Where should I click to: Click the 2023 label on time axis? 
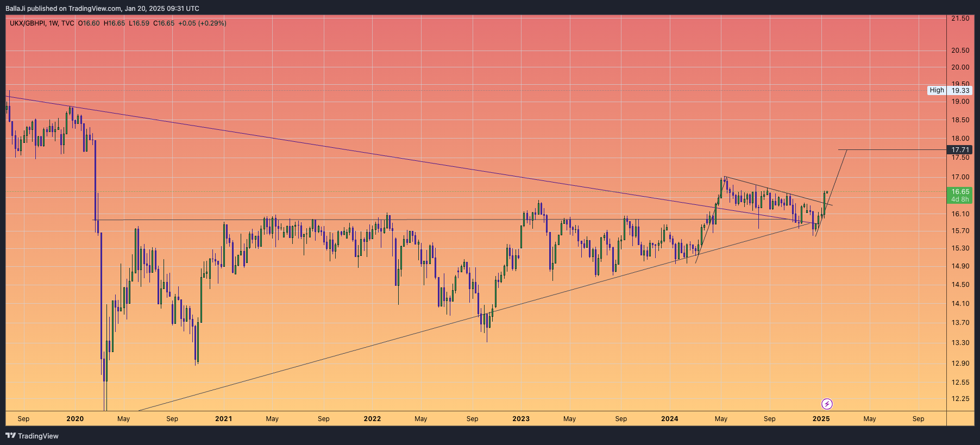coord(521,419)
